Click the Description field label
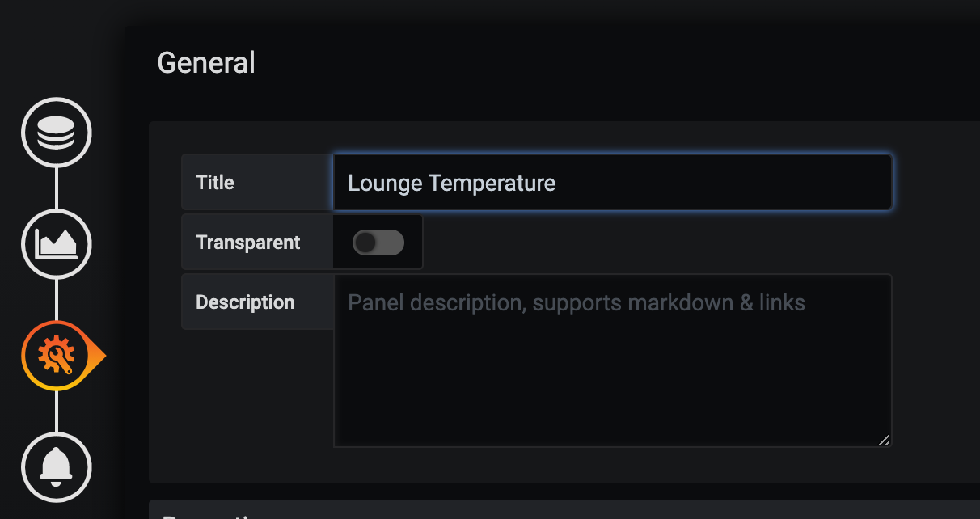The height and width of the screenshot is (519, 980). click(x=245, y=302)
